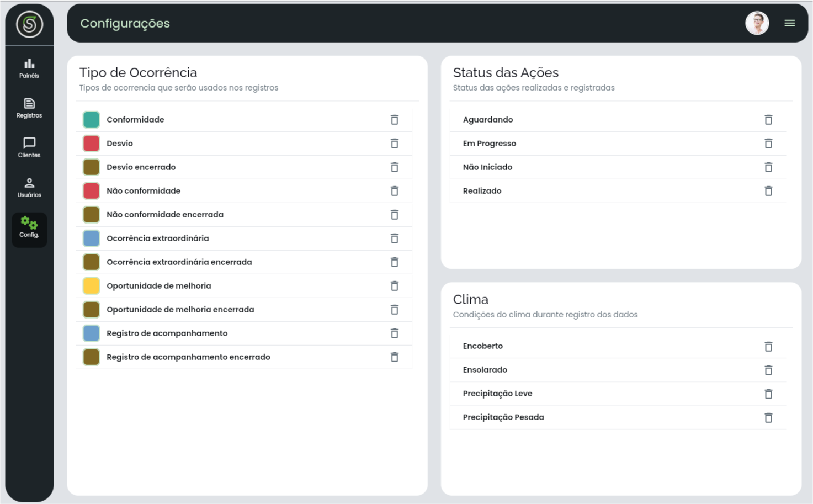
Task: Select the Aguardando status label
Action: coord(488,120)
